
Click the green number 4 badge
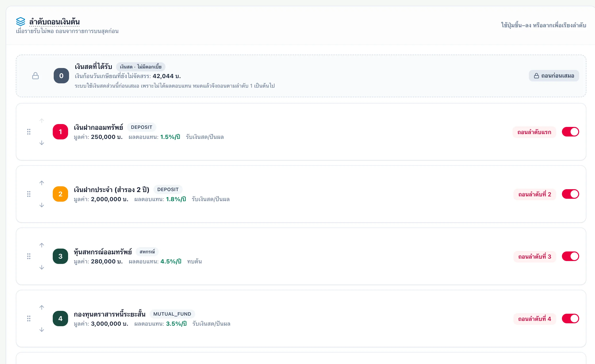pos(60,318)
